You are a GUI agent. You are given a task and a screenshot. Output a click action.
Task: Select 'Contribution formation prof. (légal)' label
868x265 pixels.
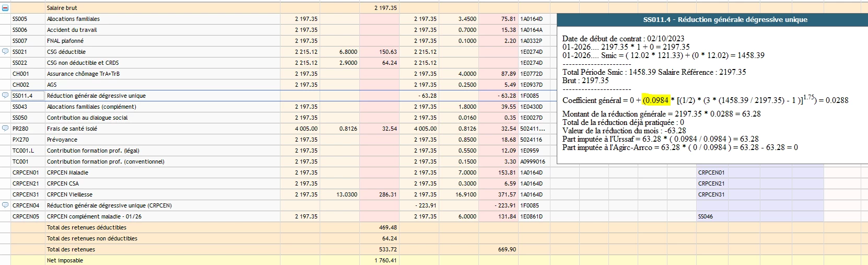click(93, 151)
